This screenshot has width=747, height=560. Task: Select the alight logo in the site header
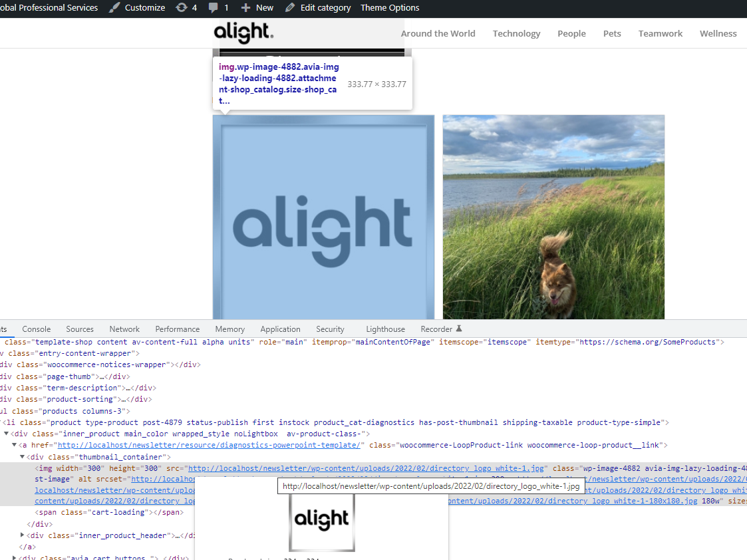243,33
